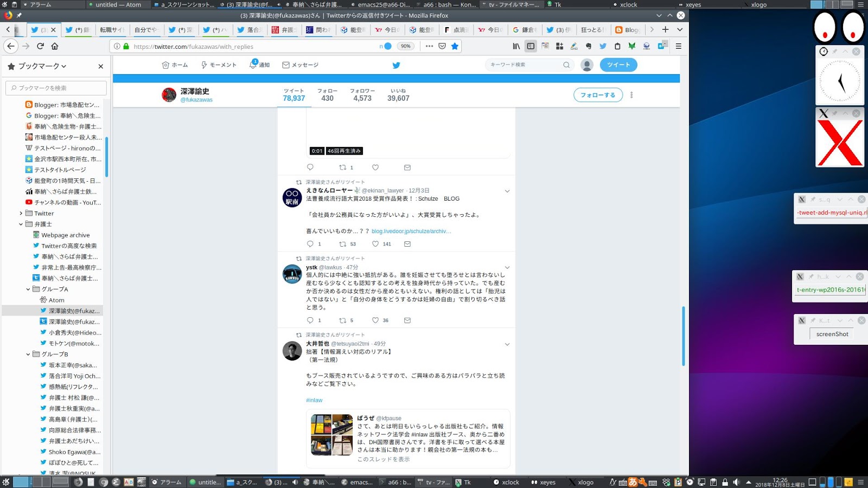Collapse the グループB folder
The height and width of the screenshot is (488, 868).
[28, 354]
